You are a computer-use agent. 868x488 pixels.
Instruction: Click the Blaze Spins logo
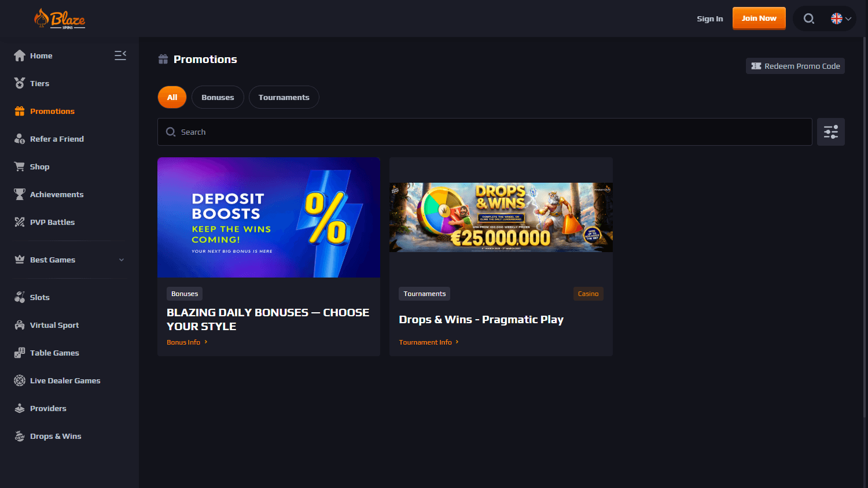click(60, 19)
